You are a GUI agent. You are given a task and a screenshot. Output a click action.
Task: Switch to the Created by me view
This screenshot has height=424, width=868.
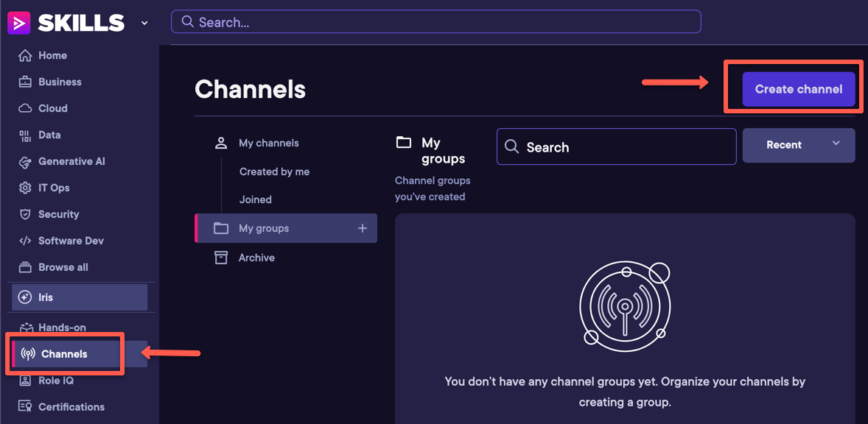pyautogui.click(x=274, y=172)
